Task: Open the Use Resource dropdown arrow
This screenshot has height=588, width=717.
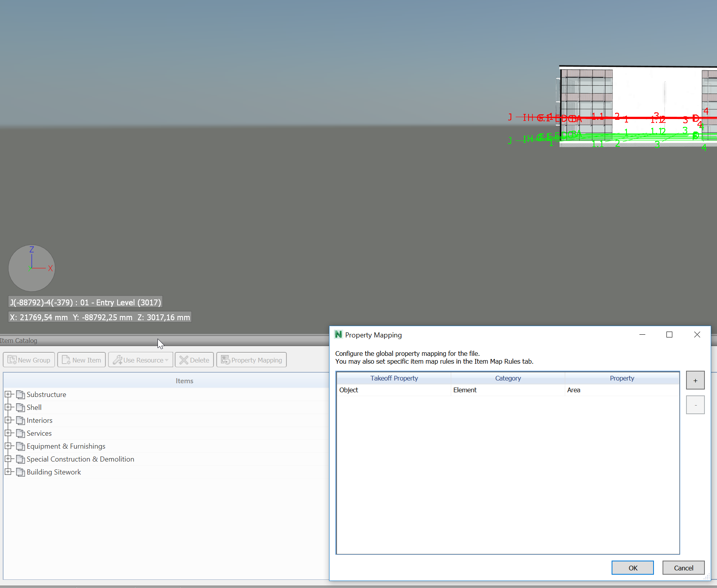Action: [167, 360]
